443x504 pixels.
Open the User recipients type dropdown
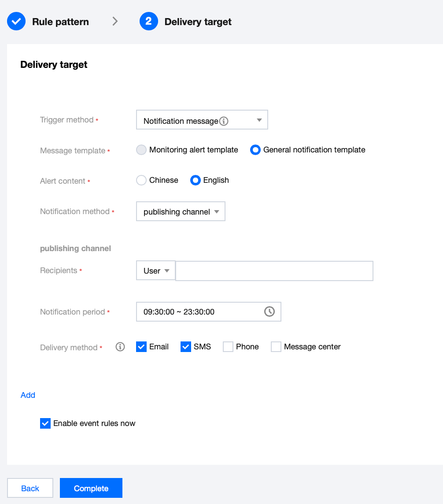coord(156,271)
